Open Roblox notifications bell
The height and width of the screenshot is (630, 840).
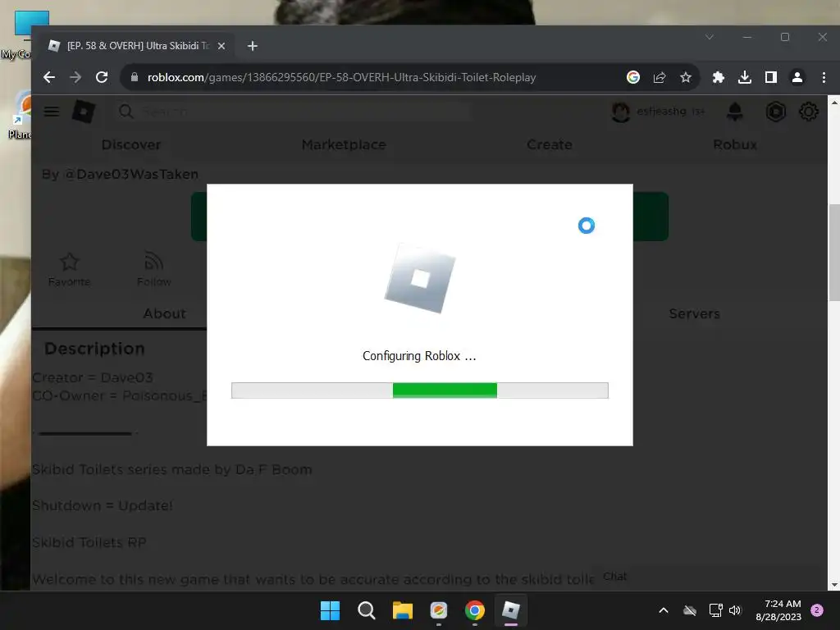[734, 112]
